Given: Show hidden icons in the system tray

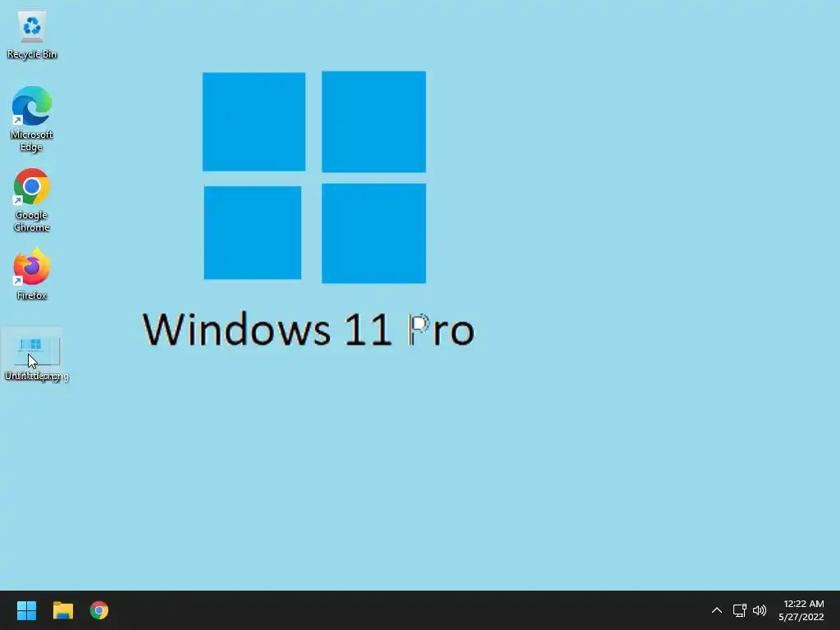Looking at the screenshot, I should [717, 610].
